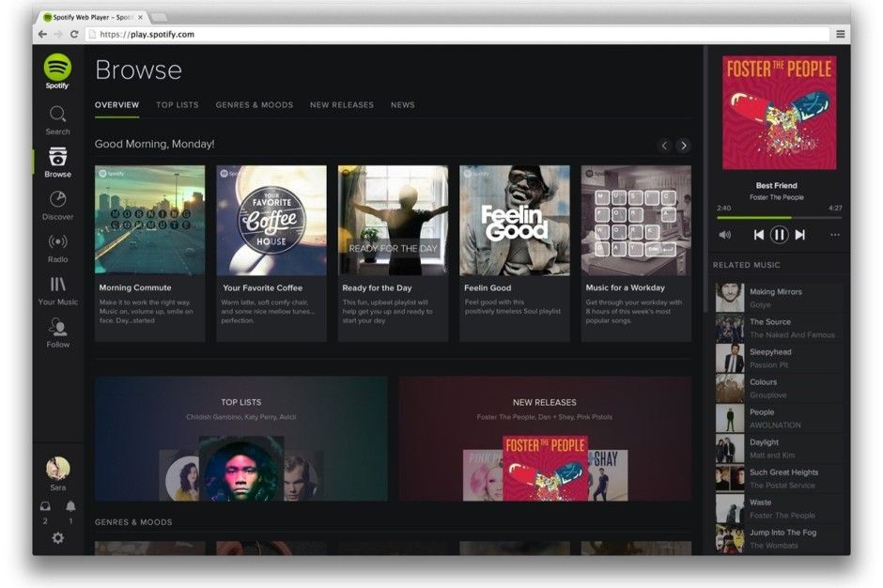Click the Follow icon in sidebar

click(x=57, y=328)
